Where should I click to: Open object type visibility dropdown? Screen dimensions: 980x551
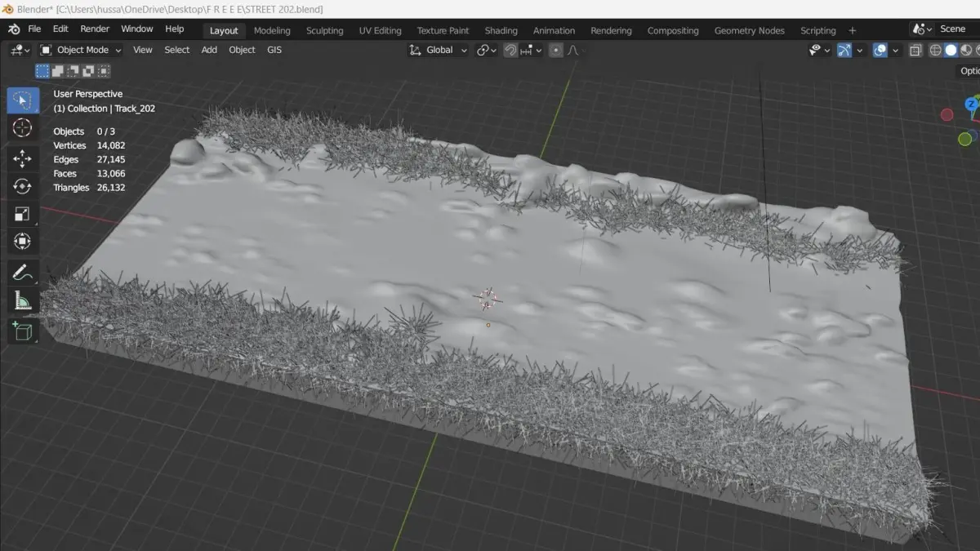tap(819, 51)
